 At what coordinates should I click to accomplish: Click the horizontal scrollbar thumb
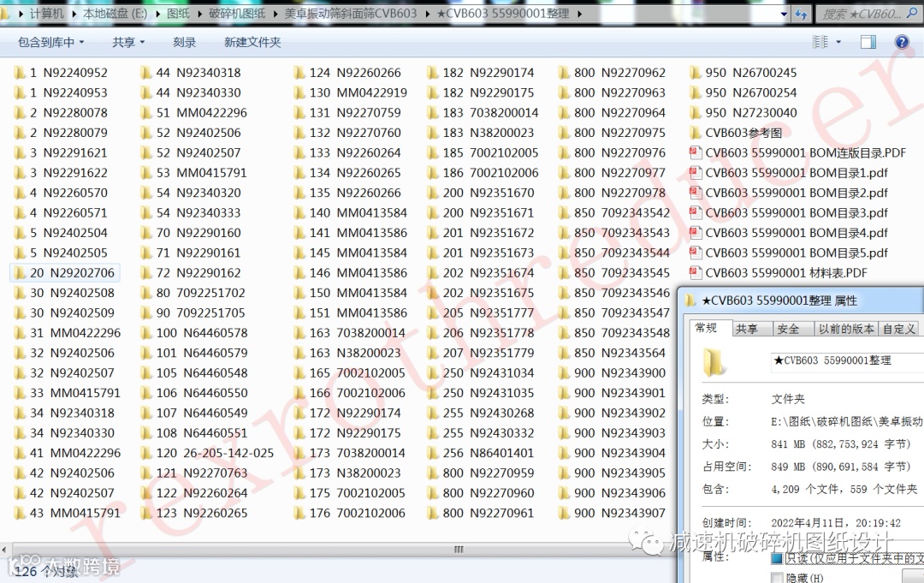tap(459, 550)
